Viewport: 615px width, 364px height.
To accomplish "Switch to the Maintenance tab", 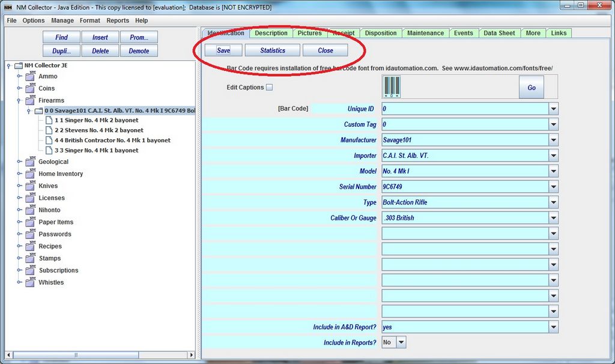I will pos(425,33).
